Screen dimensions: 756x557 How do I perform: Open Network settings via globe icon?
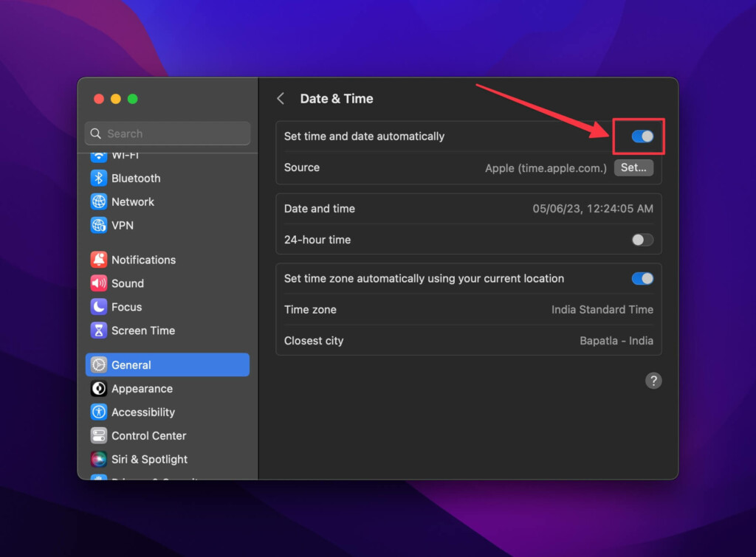click(99, 202)
